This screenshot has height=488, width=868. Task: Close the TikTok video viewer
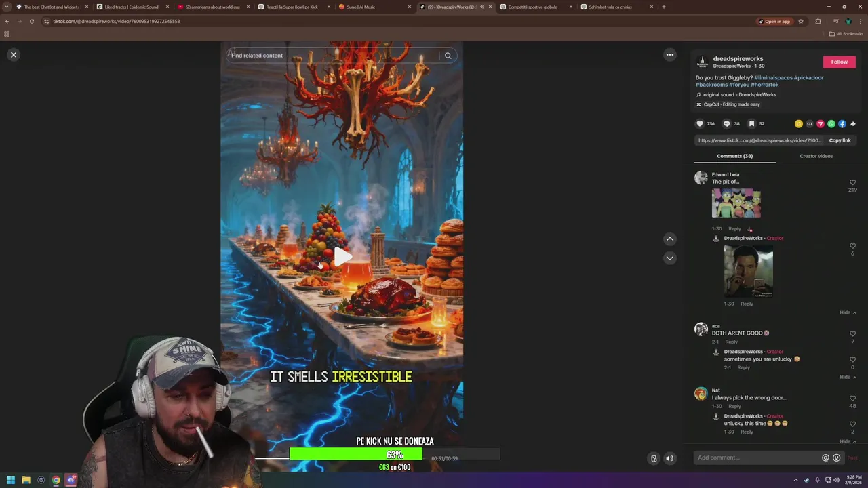(14, 55)
